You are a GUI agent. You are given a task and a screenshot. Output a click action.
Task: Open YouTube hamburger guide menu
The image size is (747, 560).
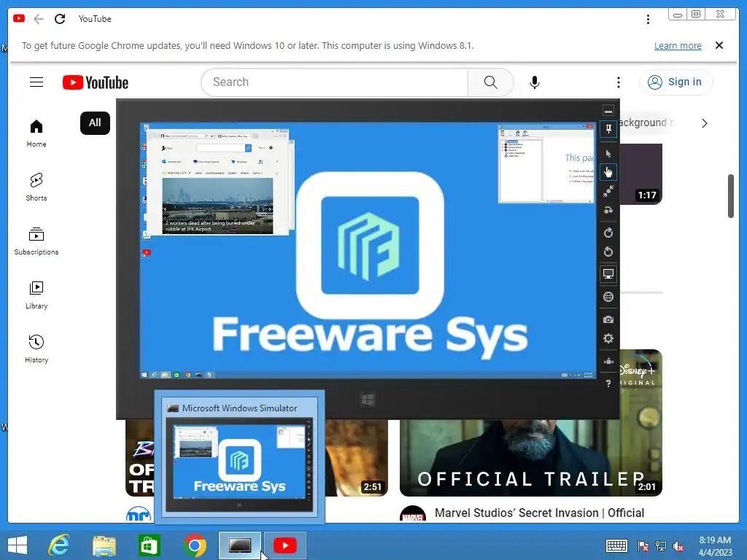[36, 82]
